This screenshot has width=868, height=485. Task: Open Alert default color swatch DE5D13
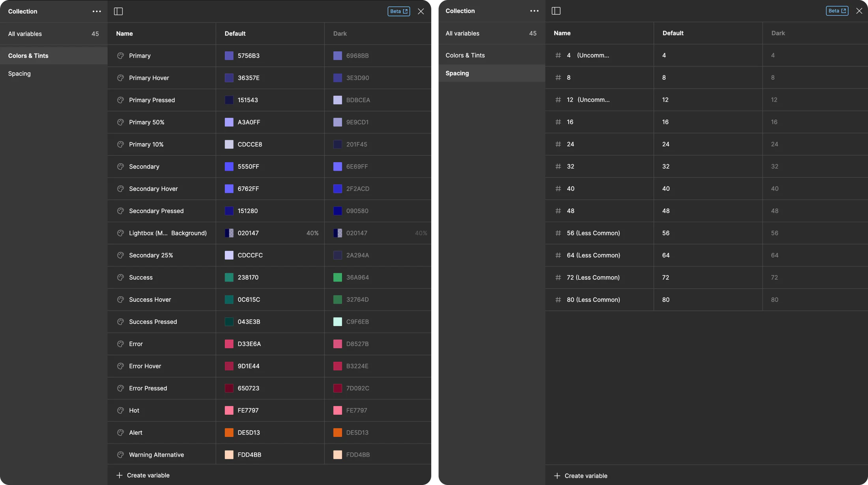(x=229, y=432)
